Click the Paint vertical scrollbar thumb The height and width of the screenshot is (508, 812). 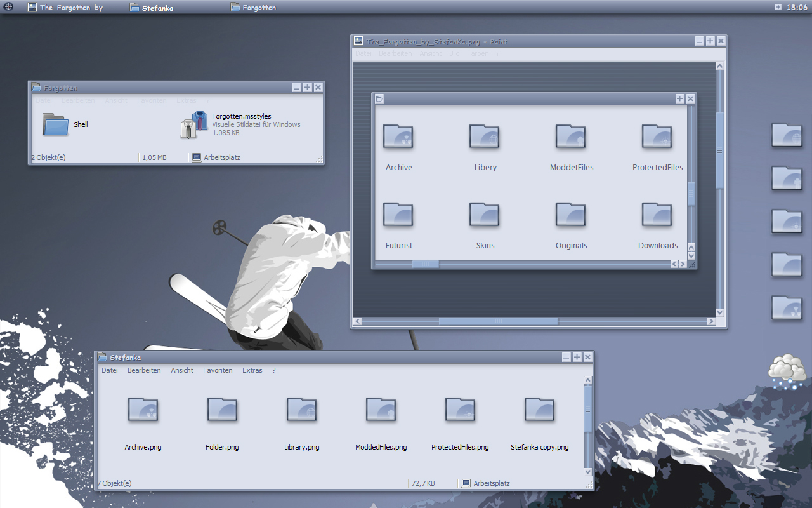tap(720, 150)
